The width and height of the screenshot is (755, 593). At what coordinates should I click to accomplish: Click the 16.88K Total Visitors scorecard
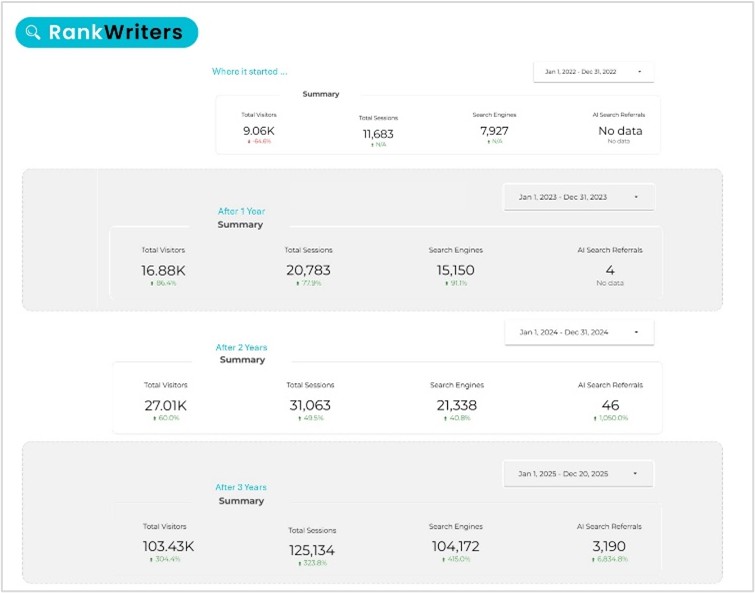(165, 270)
